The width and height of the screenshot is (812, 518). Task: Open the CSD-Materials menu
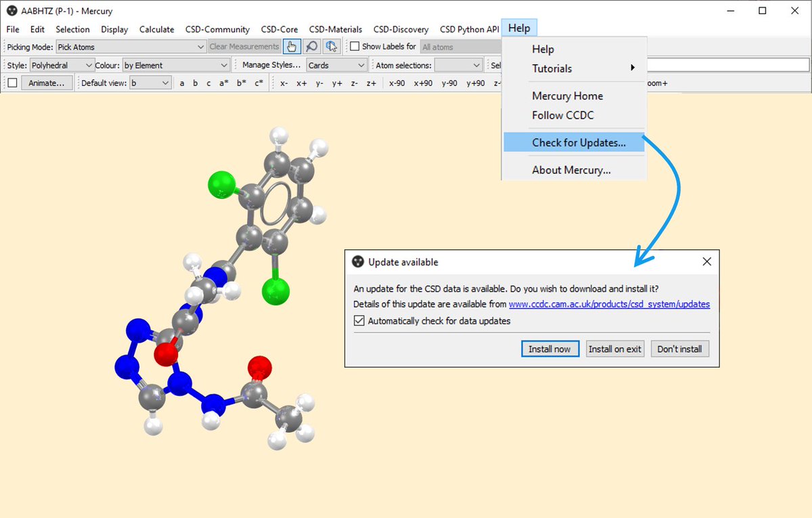tap(336, 29)
